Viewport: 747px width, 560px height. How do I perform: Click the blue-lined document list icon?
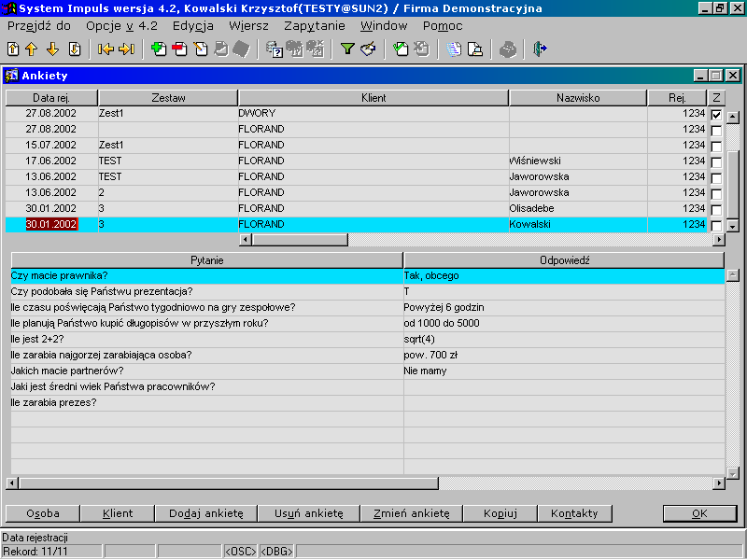point(454,49)
